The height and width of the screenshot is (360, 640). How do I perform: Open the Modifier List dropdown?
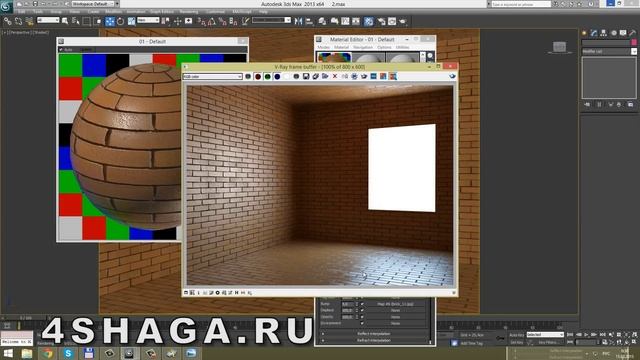(609, 51)
